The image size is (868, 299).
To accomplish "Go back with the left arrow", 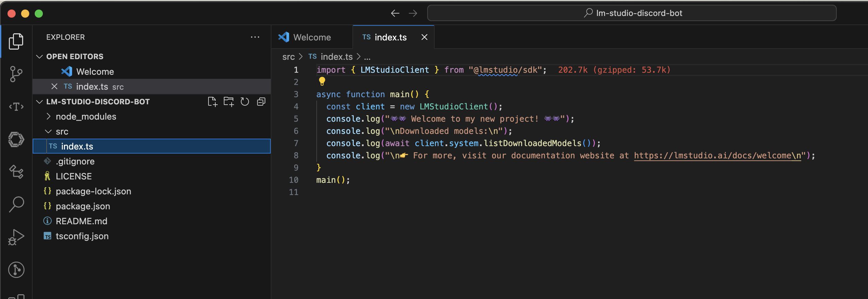I will coord(395,13).
